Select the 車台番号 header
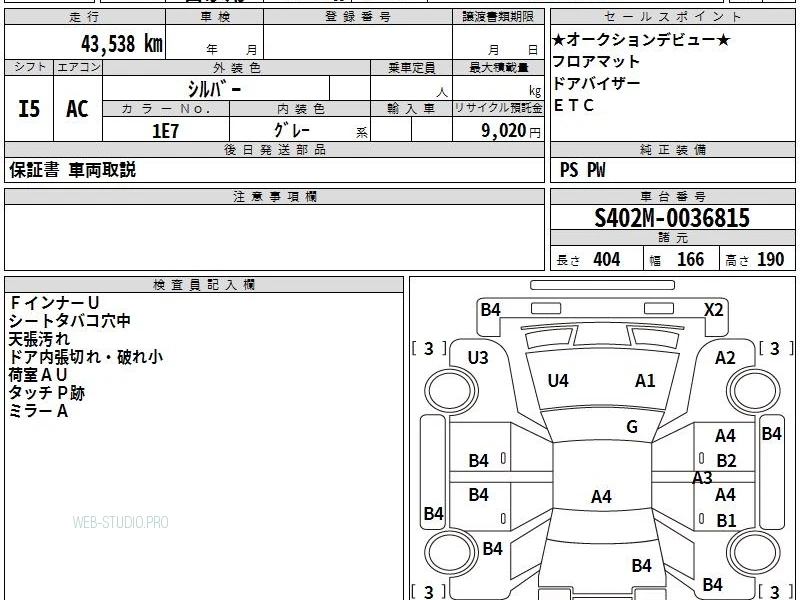Image resolution: width=800 pixels, height=600 pixels. [x=672, y=196]
